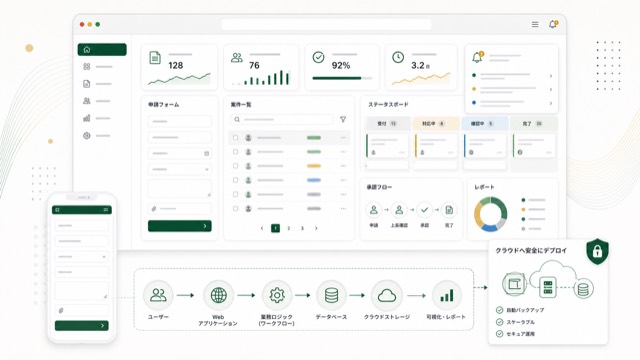Viewport: 640px width, 360px height.
Task: Select the grid apps icon in the sidebar
Action: coord(87,67)
